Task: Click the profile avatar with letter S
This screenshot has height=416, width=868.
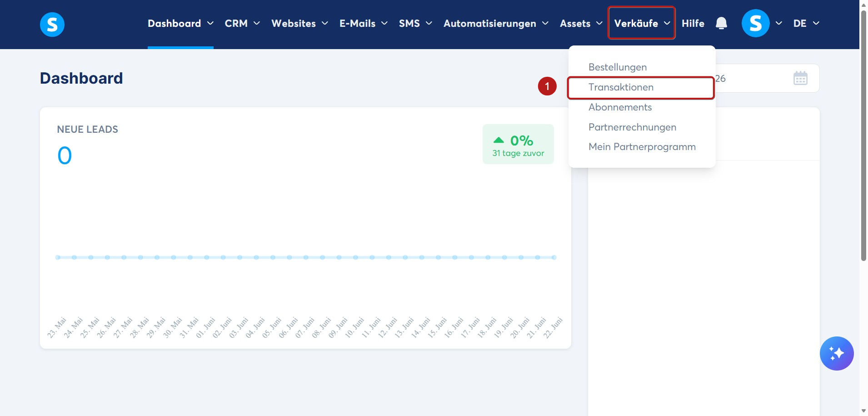Action: click(x=755, y=23)
